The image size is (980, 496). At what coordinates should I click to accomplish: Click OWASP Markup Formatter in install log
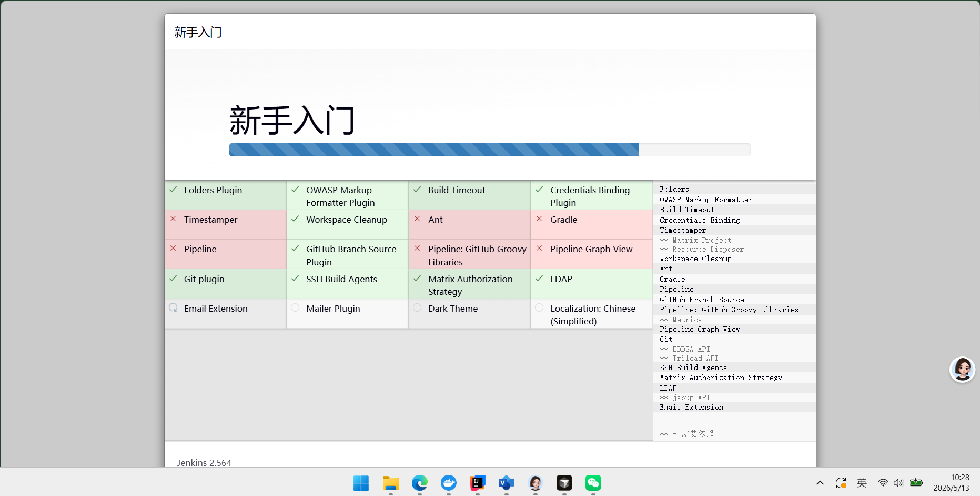(706, 200)
